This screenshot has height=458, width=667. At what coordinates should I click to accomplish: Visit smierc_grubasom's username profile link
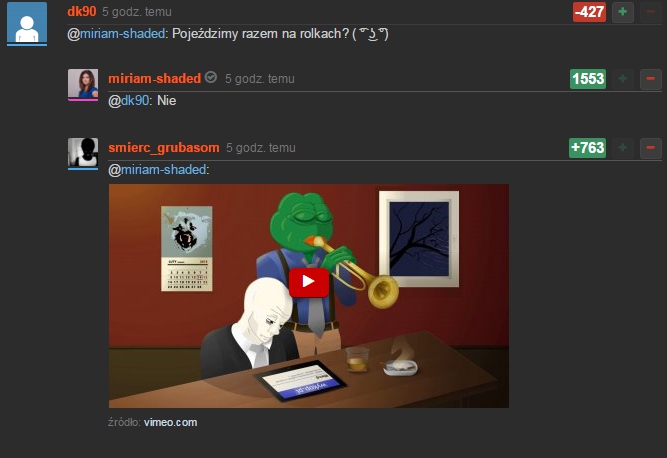[164, 148]
